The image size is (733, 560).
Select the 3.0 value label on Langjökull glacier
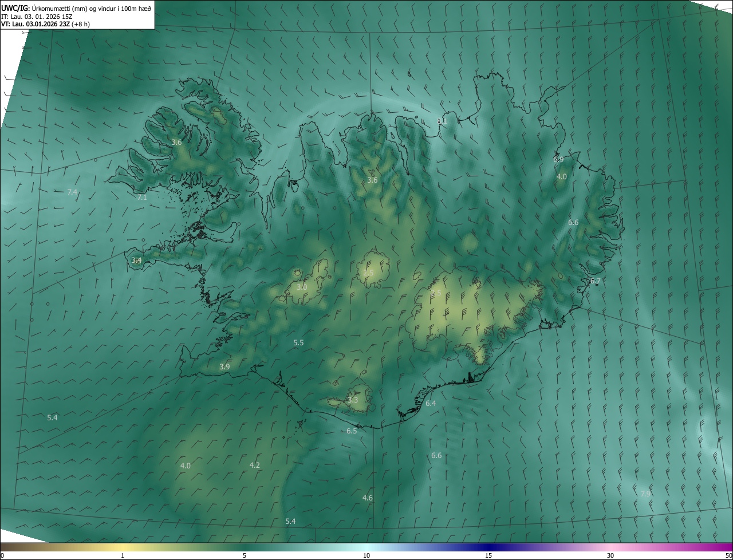pos(302,287)
